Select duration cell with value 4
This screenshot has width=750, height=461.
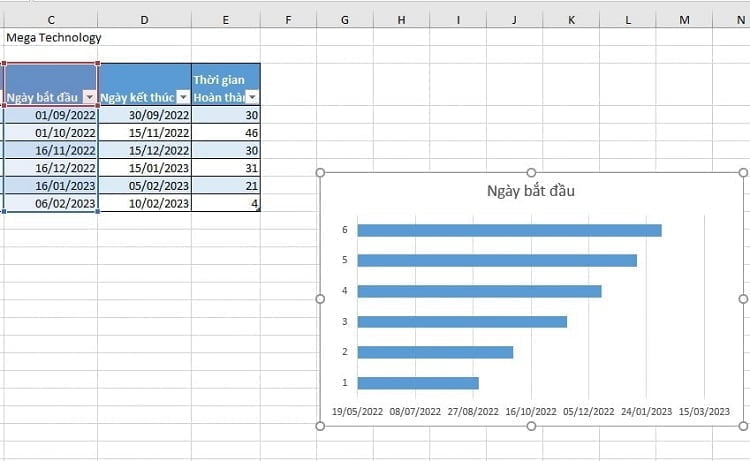[226, 203]
